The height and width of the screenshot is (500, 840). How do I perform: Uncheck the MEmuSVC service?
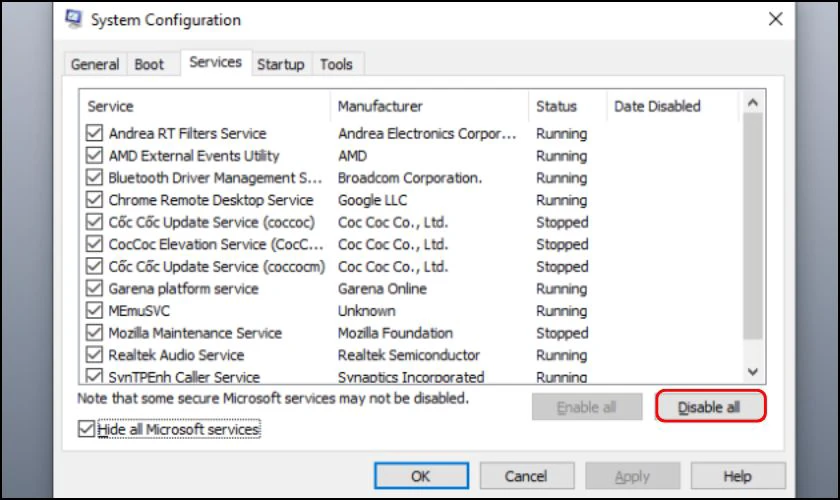point(94,310)
